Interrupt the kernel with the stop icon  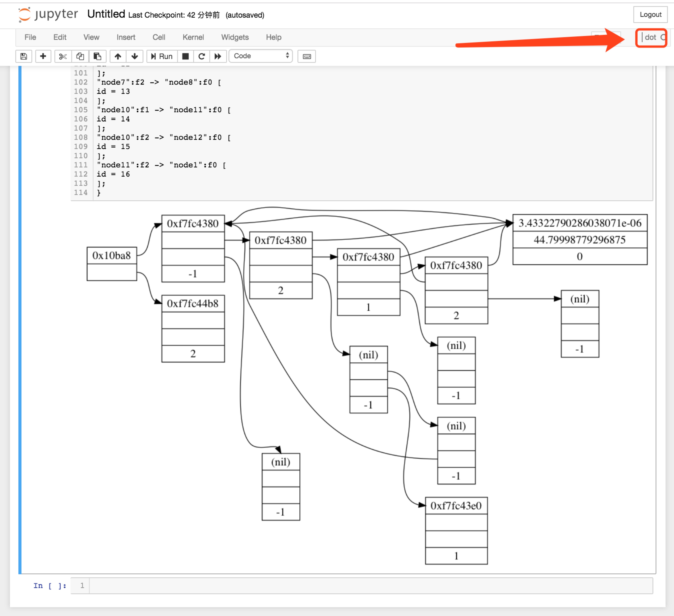[185, 56]
